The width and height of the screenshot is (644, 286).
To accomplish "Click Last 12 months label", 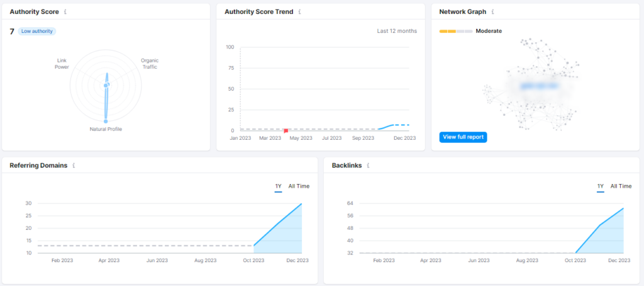I will click(397, 31).
